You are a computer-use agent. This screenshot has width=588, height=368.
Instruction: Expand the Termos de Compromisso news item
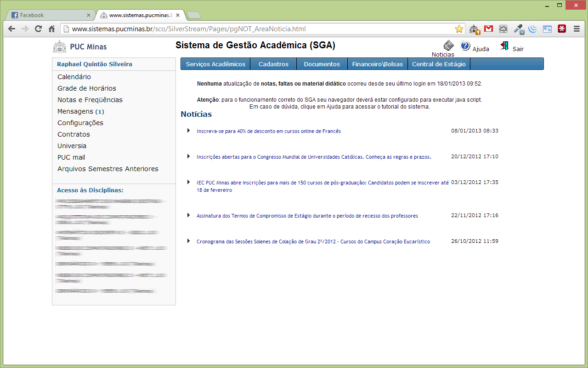[x=188, y=215]
